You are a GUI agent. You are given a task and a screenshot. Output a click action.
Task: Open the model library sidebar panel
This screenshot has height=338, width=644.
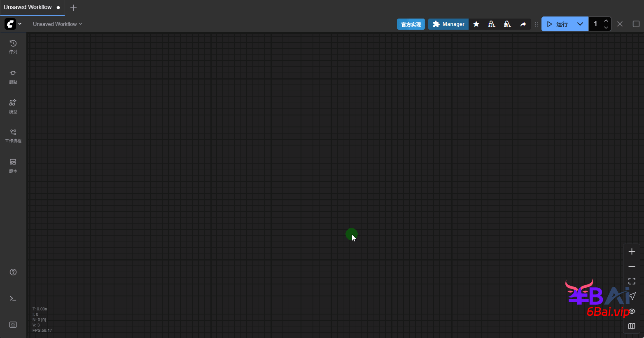13,106
